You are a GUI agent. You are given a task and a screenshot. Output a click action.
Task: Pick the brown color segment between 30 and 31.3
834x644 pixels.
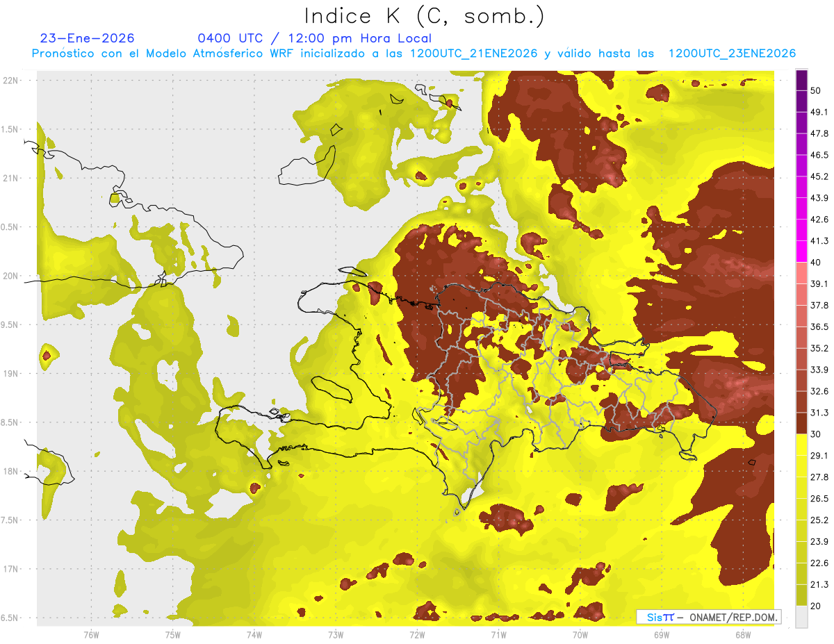801,423
